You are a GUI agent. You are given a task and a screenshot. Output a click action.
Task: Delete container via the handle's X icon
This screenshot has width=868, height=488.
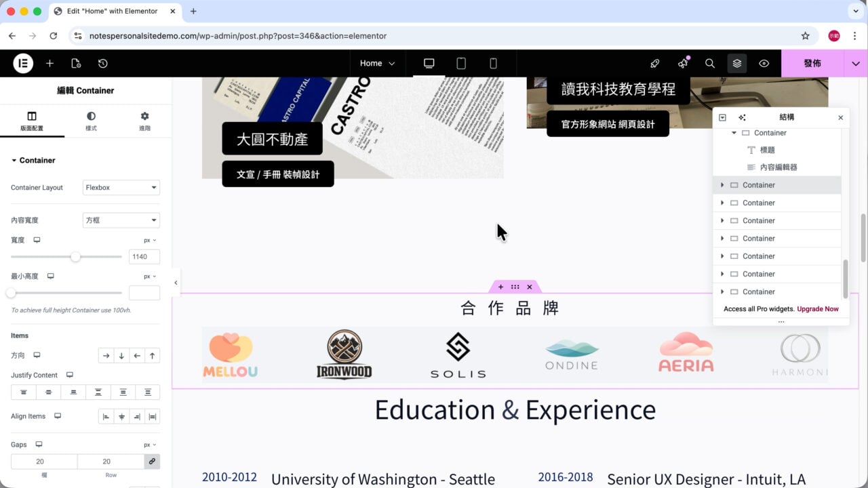(x=530, y=287)
